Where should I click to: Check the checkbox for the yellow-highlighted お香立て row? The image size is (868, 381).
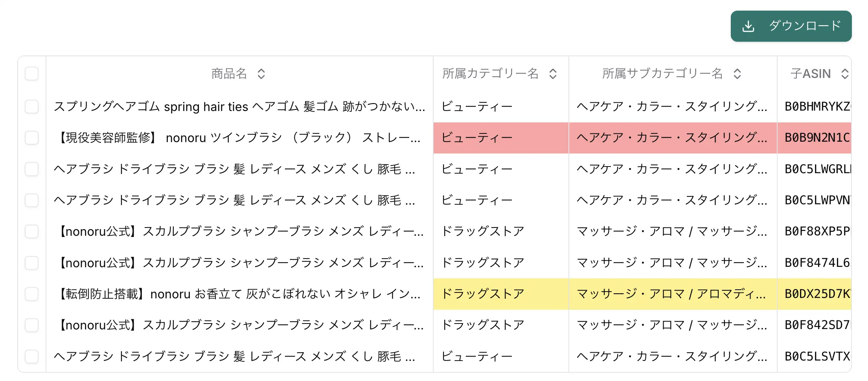[x=32, y=294]
